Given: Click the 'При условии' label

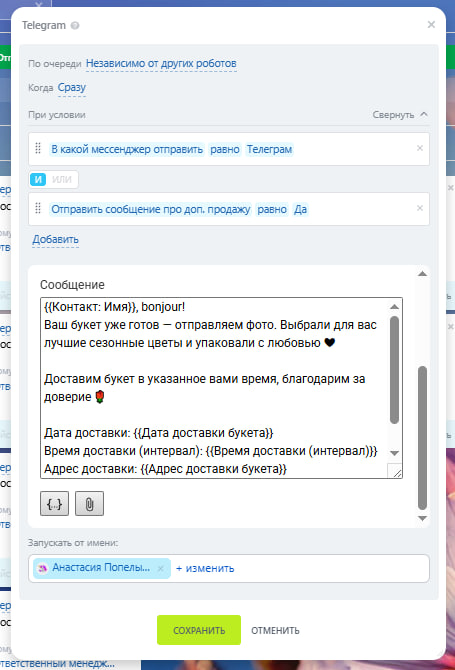Looking at the screenshot, I should click(57, 115).
